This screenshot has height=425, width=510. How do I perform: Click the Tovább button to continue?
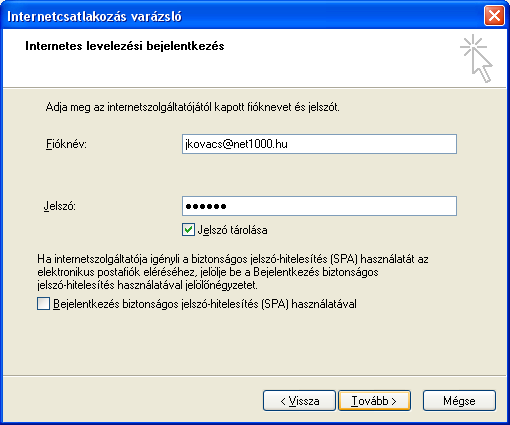374,400
